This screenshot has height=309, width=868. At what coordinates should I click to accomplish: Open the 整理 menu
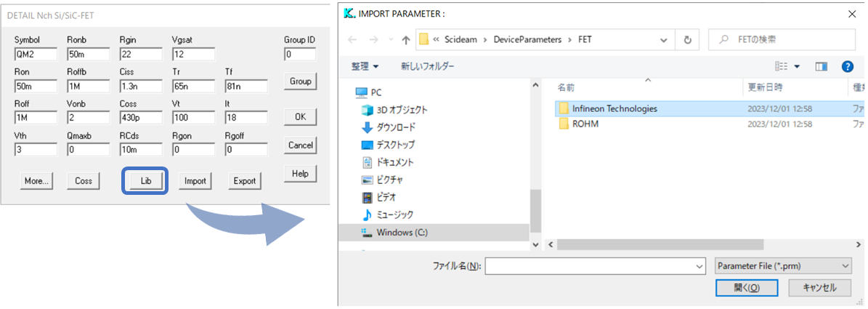[365, 66]
